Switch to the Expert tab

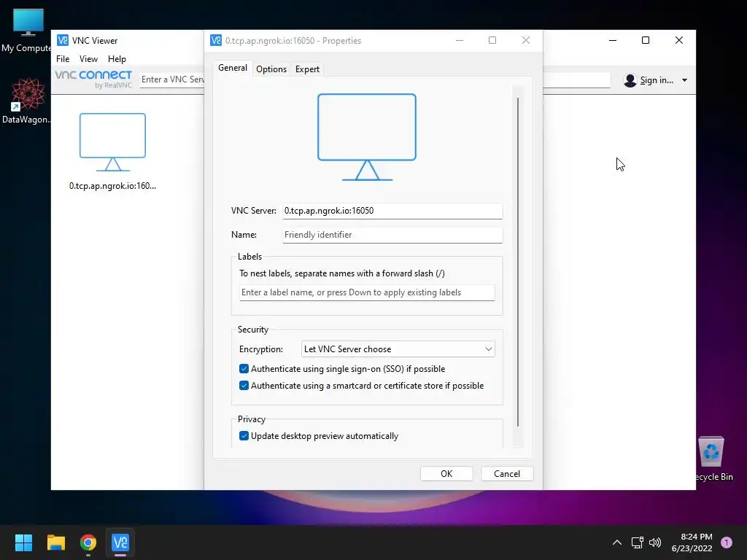307,69
